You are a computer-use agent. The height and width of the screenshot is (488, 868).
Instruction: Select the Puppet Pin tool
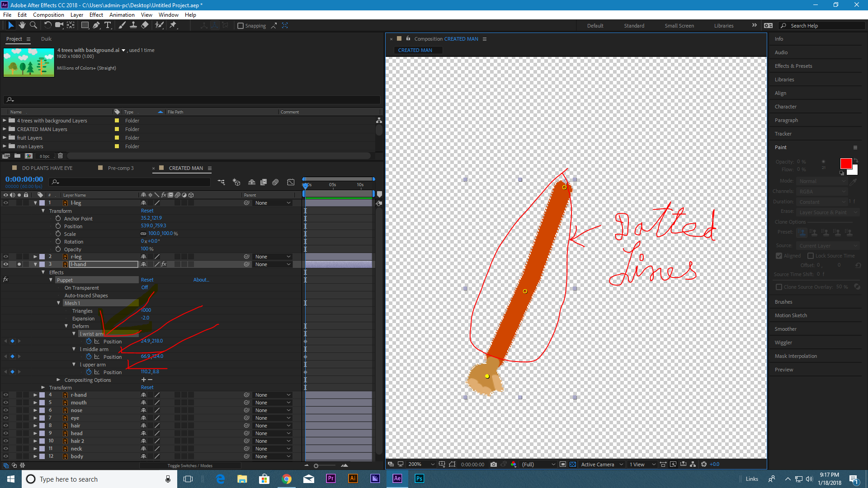pos(173,25)
